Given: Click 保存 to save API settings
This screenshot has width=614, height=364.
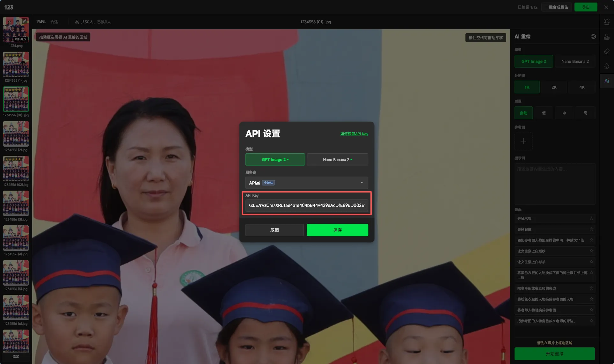Looking at the screenshot, I should 337,230.
